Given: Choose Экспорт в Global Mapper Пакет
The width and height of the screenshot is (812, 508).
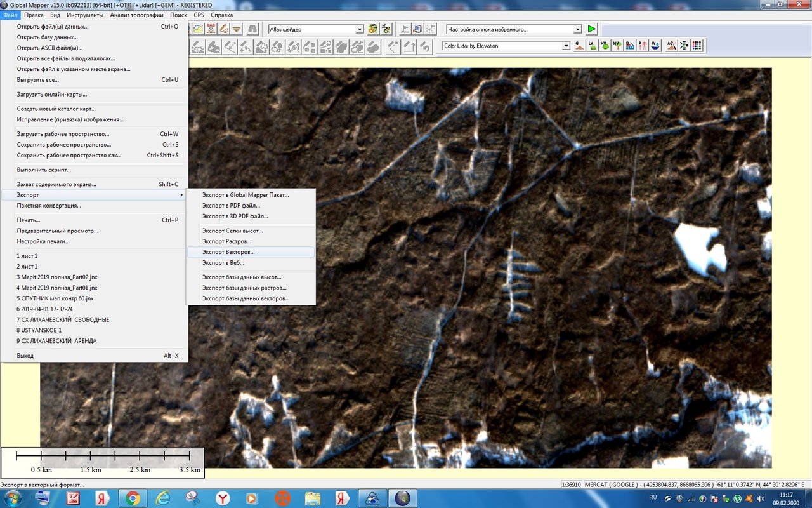Looking at the screenshot, I should [x=251, y=195].
